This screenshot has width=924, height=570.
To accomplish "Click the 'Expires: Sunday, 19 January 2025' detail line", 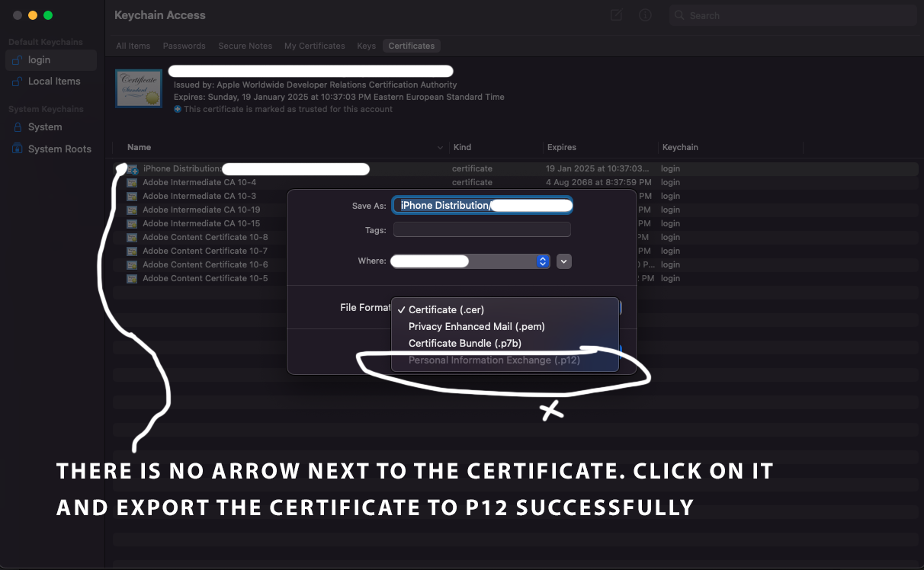I will click(x=339, y=97).
